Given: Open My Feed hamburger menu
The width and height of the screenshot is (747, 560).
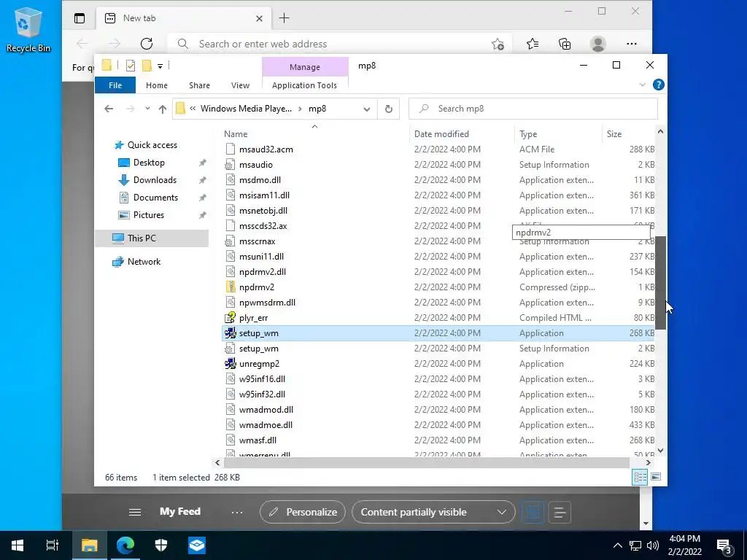Looking at the screenshot, I should [135, 513].
